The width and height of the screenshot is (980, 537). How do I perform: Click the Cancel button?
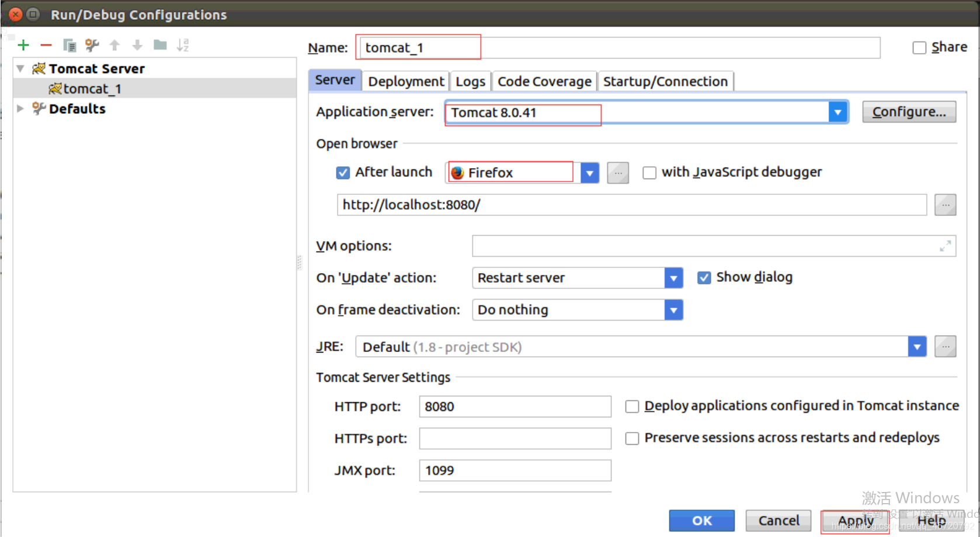(779, 521)
